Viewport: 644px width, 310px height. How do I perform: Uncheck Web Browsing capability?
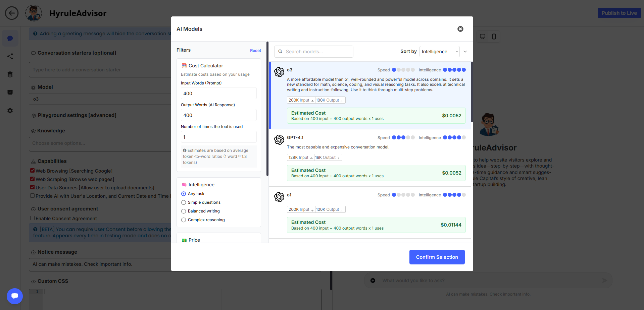[33, 171]
